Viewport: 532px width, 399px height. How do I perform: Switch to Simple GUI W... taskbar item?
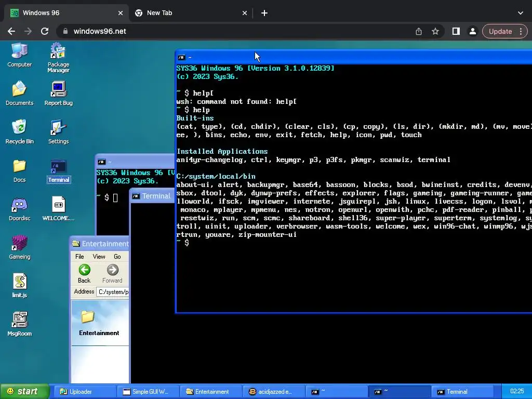(x=148, y=392)
